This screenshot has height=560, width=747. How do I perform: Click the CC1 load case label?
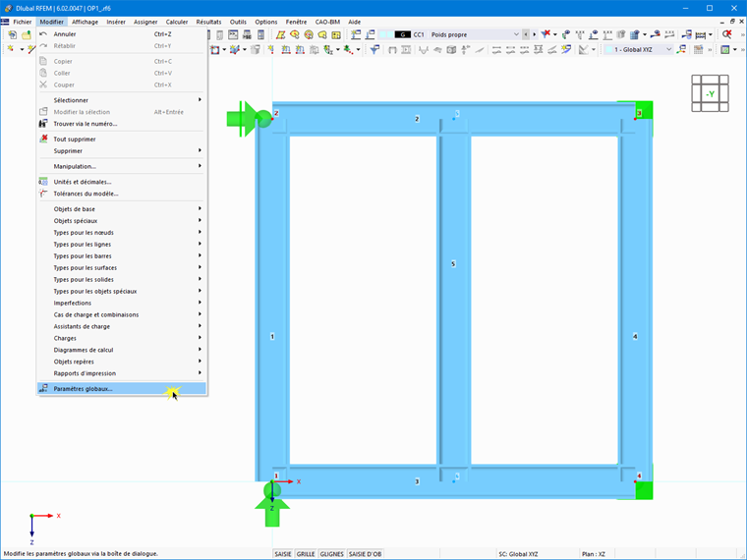[419, 34]
